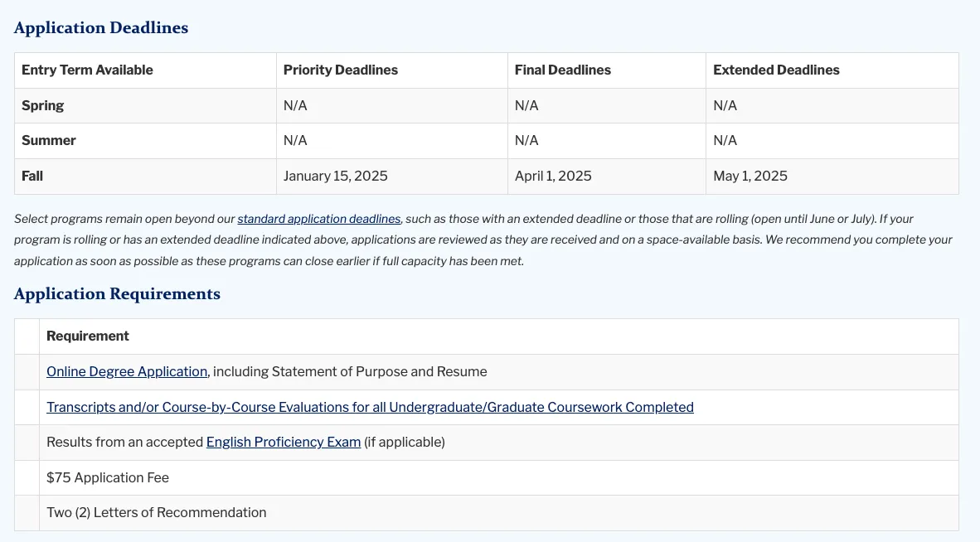Click the January 15, 2025 priority deadline
The height and width of the screenshot is (542, 980).
pyautogui.click(x=335, y=177)
